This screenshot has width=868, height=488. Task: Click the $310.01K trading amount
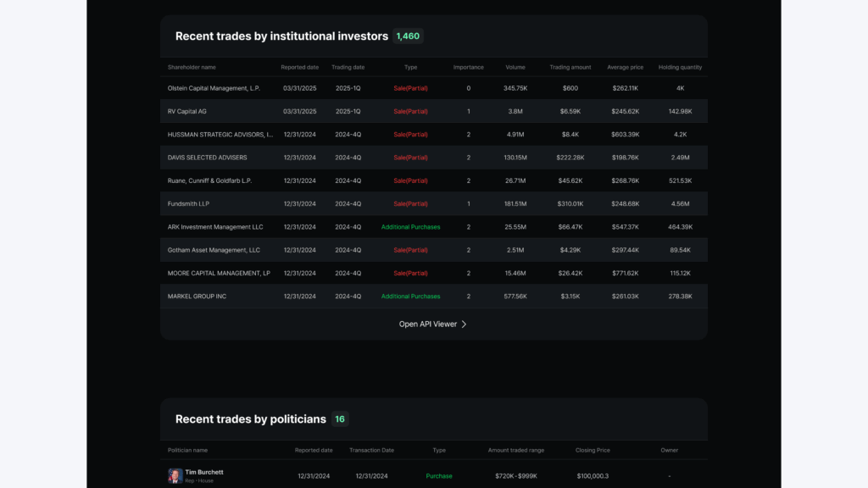tap(570, 203)
